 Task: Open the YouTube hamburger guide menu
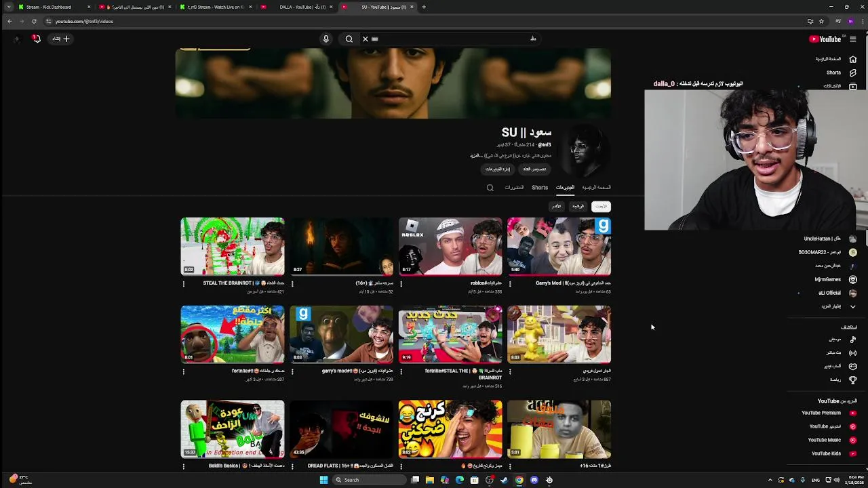tap(852, 39)
